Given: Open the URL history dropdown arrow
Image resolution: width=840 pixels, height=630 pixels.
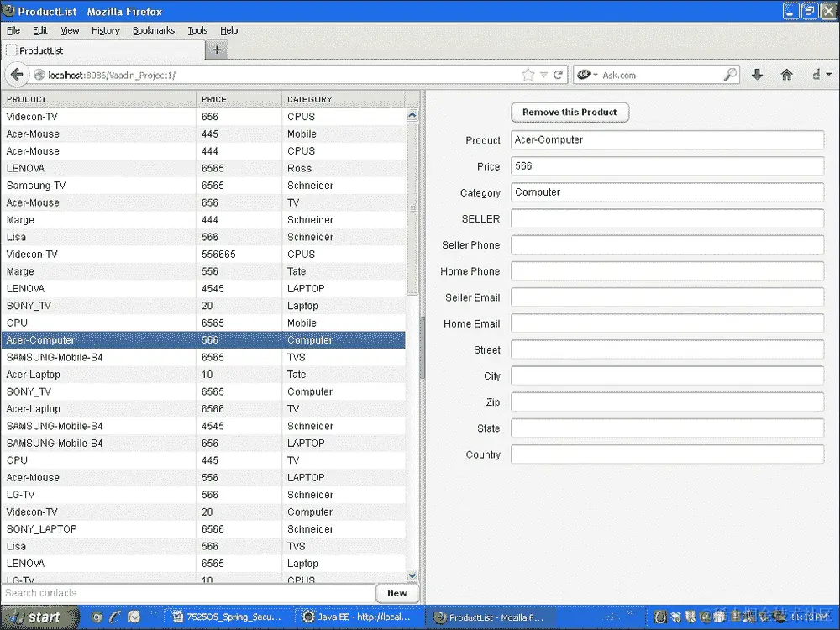Looking at the screenshot, I should (543, 75).
